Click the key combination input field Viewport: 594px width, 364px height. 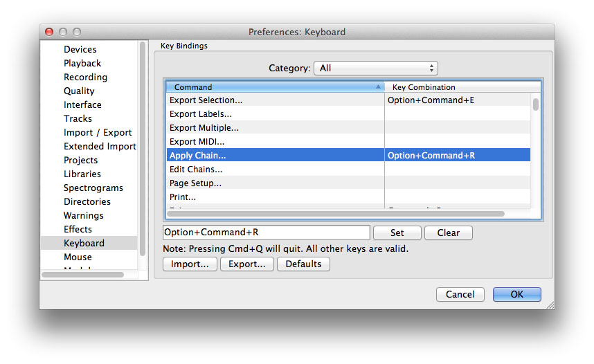267,233
